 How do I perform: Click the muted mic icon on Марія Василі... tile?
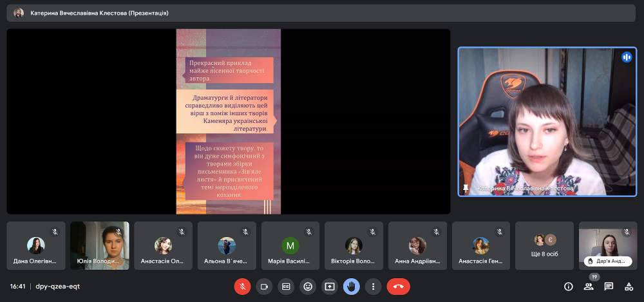click(309, 232)
